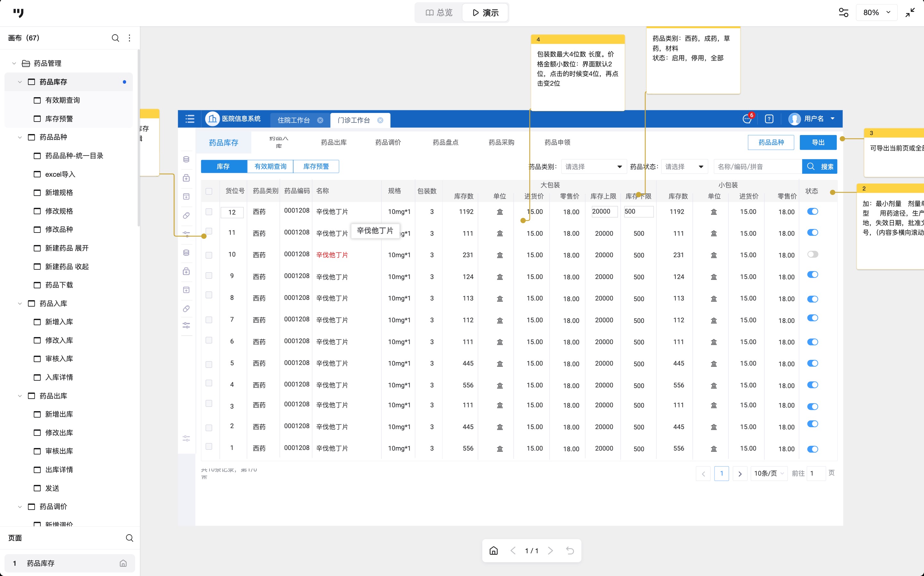
Task: Click the 搜索 button
Action: (819, 166)
